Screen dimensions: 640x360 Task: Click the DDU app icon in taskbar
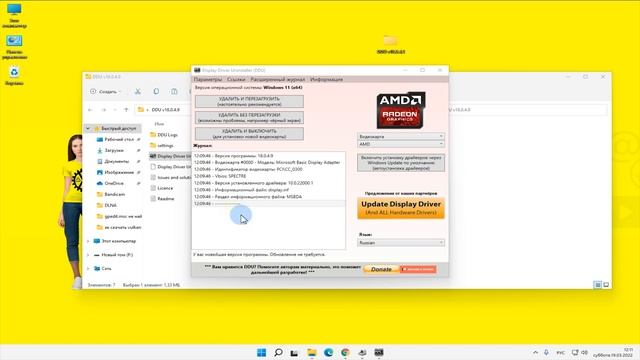tap(379, 353)
